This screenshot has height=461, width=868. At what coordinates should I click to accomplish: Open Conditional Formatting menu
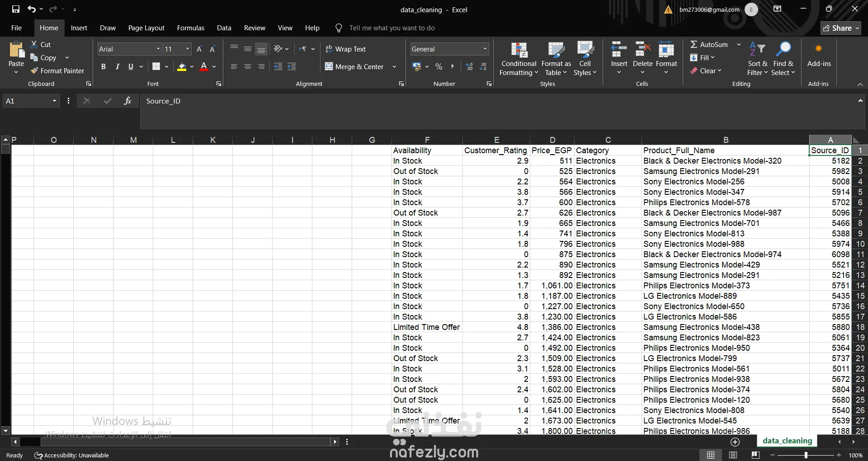point(519,59)
